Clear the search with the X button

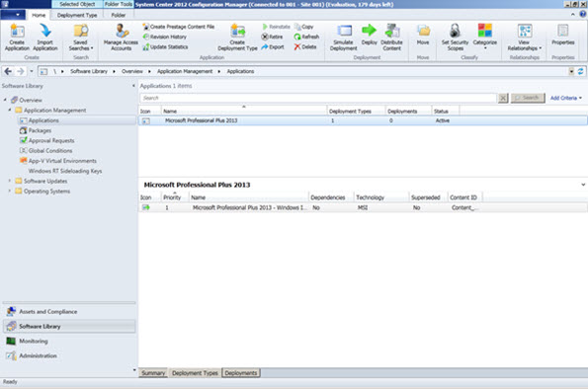pos(503,98)
